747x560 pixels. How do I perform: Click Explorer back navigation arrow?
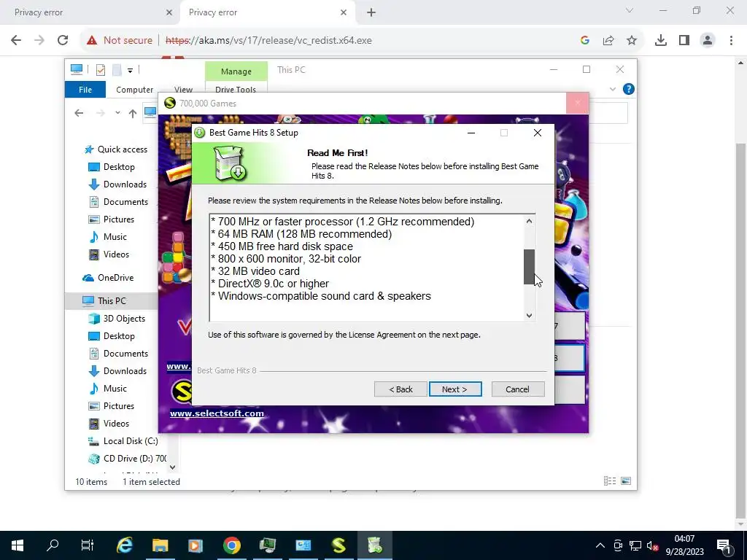(79, 113)
